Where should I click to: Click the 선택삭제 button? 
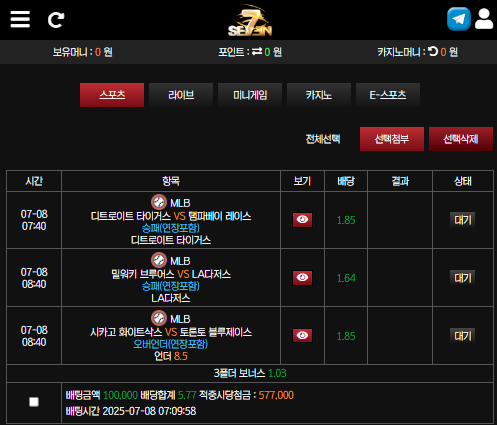pyautogui.click(x=461, y=139)
